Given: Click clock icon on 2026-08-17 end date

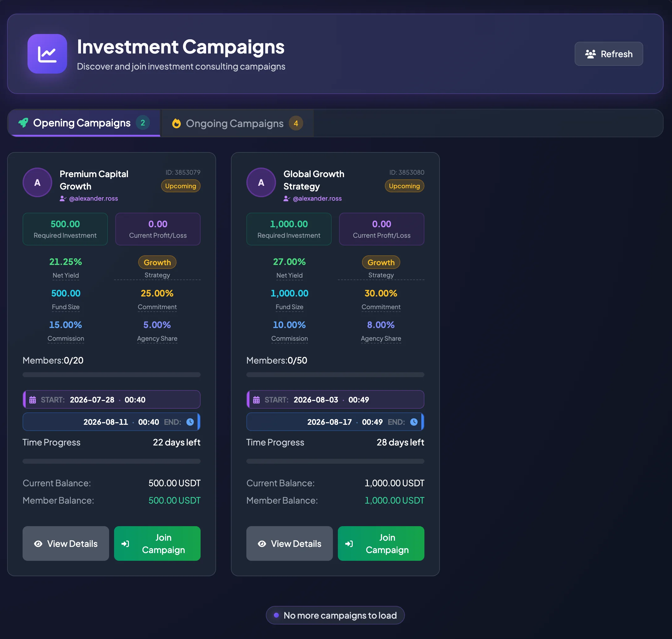Looking at the screenshot, I should click(414, 422).
